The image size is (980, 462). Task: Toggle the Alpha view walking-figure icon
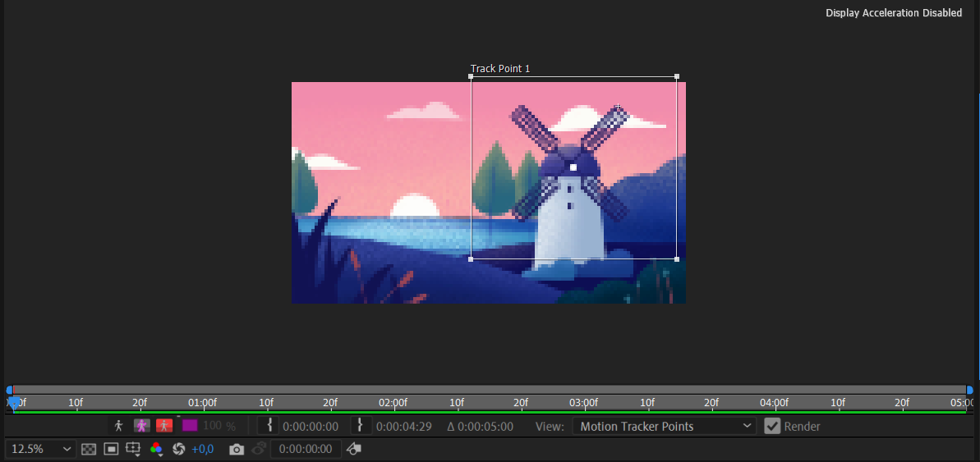point(119,426)
